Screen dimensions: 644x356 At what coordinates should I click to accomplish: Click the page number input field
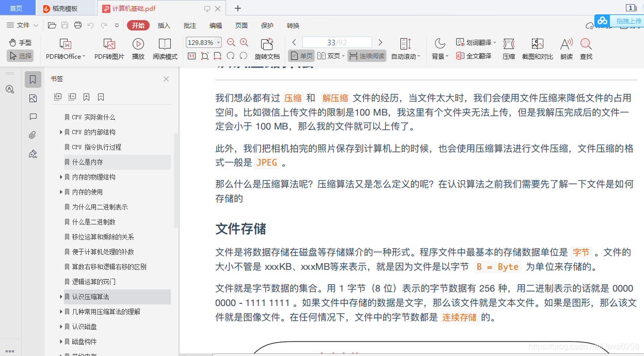point(337,42)
